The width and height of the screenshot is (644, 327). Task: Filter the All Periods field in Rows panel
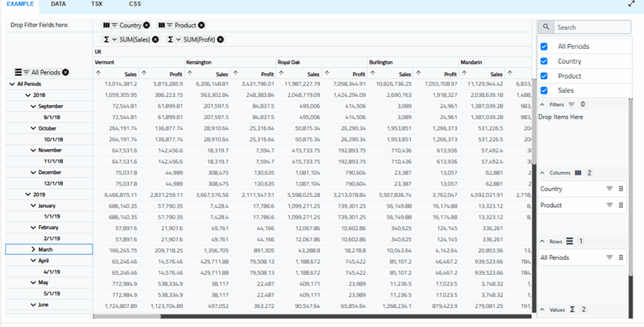[x=609, y=257]
